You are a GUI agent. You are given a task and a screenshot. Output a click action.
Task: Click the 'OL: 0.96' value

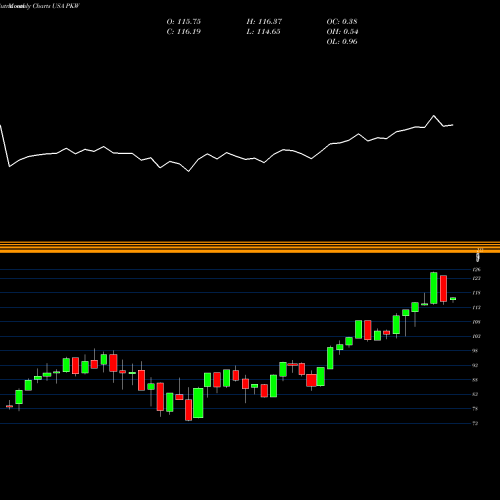342,42
